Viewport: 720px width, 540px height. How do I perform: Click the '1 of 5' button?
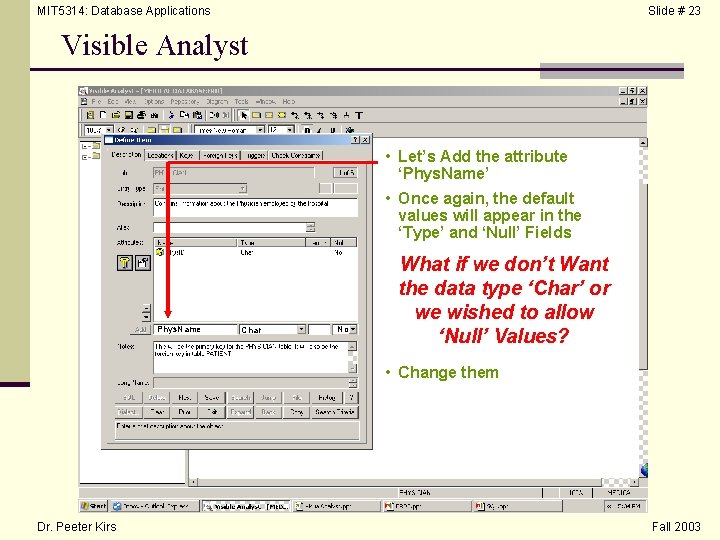pyautogui.click(x=345, y=173)
